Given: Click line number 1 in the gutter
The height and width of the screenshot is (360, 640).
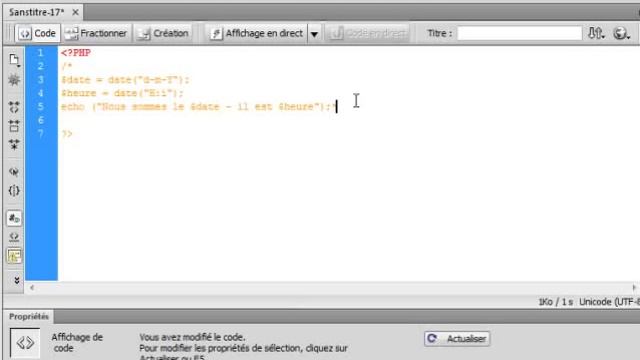Looking at the screenshot, I should (x=40, y=53).
